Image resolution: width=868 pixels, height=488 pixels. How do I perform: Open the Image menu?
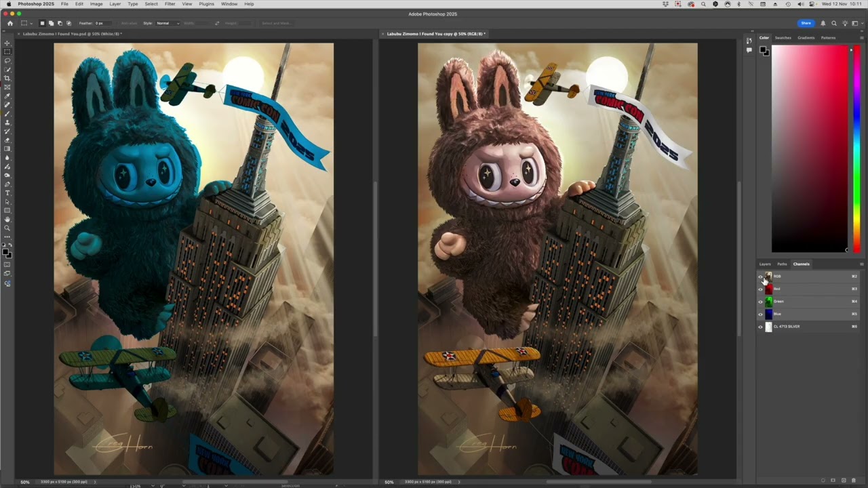click(96, 4)
